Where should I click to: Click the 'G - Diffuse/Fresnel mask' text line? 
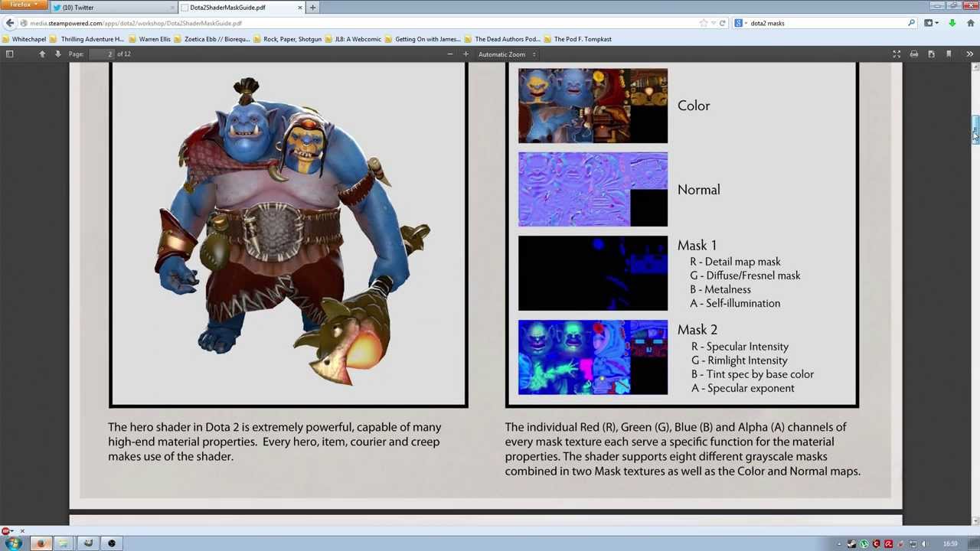[745, 275]
